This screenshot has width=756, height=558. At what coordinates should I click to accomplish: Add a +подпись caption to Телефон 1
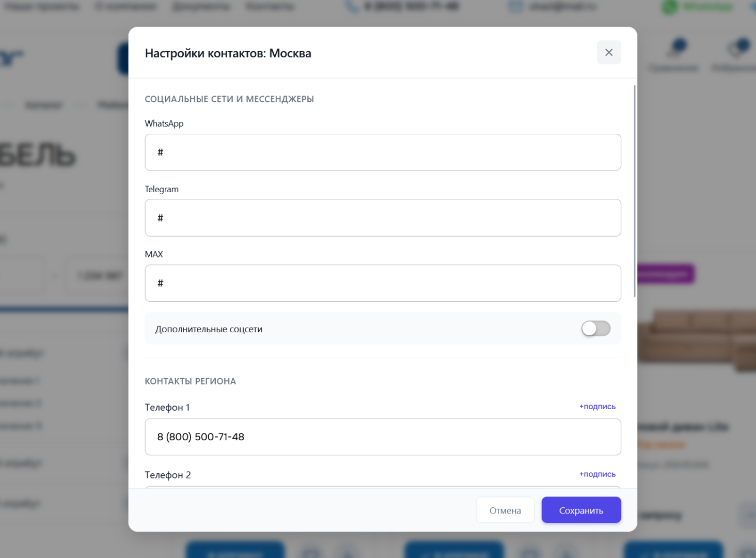(597, 407)
